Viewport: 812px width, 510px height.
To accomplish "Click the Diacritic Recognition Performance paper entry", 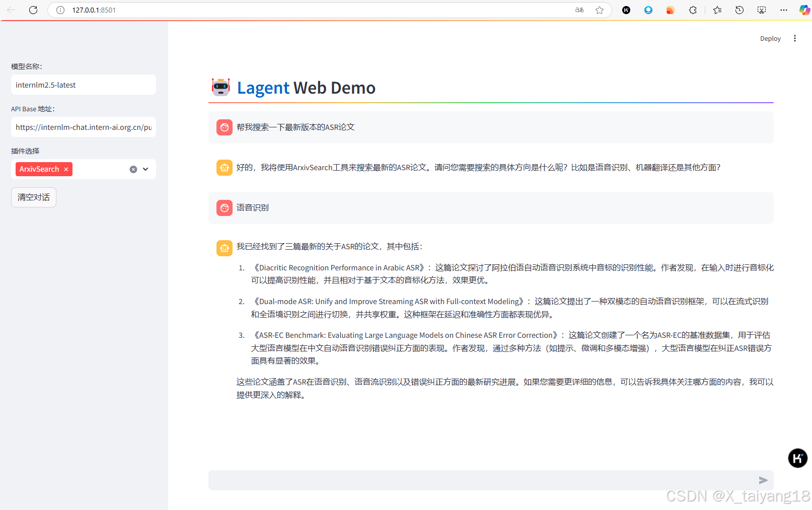I will coord(512,274).
